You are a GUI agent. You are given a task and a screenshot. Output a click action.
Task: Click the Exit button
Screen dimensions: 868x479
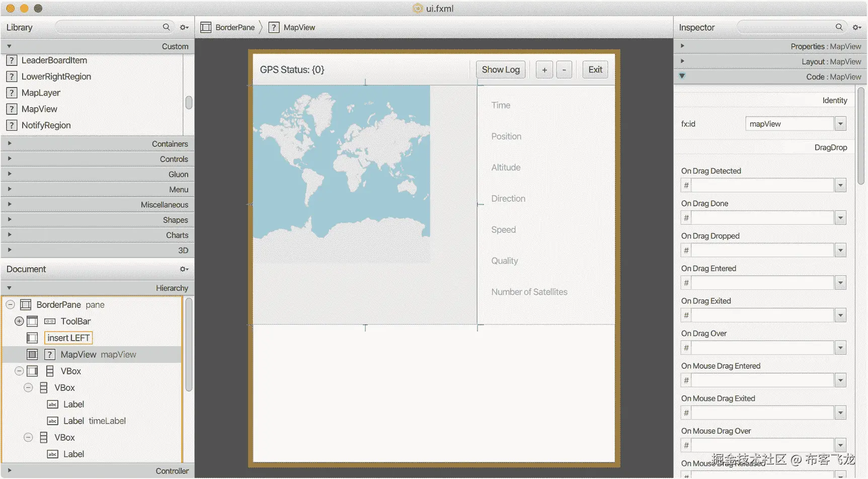(x=595, y=69)
